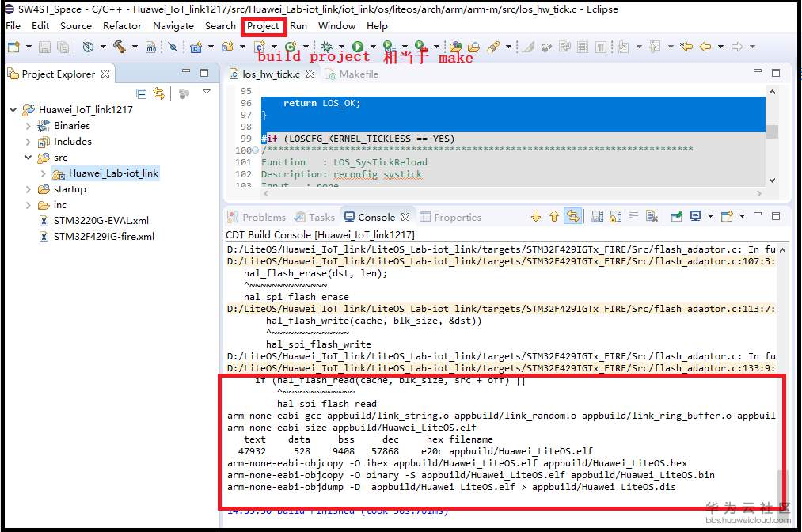Toggle the skip all breakpoints icon
This screenshot has width=802, height=532.
pyautogui.click(x=173, y=47)
